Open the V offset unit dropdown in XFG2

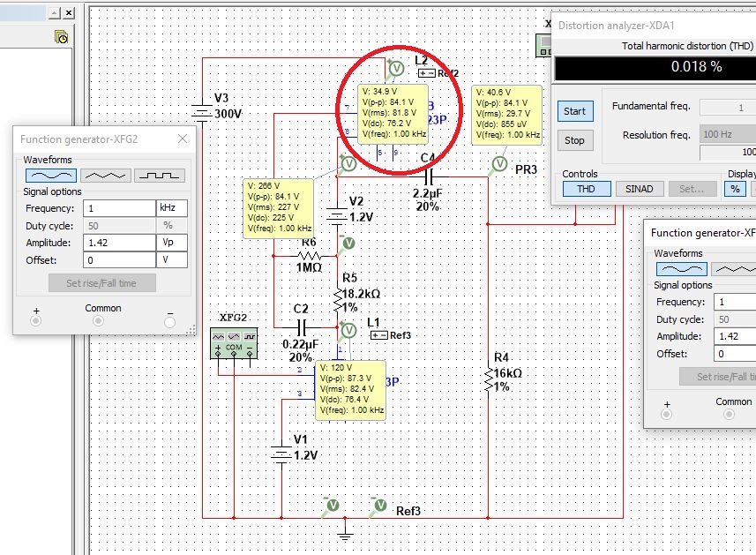pos(172,260)
